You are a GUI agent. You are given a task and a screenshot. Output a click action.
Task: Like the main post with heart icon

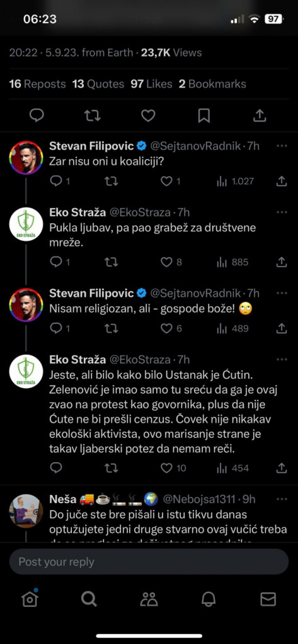[148, 115]
